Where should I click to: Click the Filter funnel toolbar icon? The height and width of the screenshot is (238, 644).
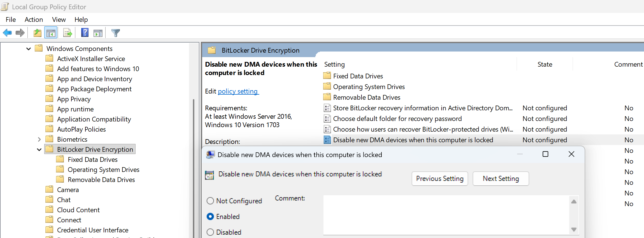click(x=115, y=33)
